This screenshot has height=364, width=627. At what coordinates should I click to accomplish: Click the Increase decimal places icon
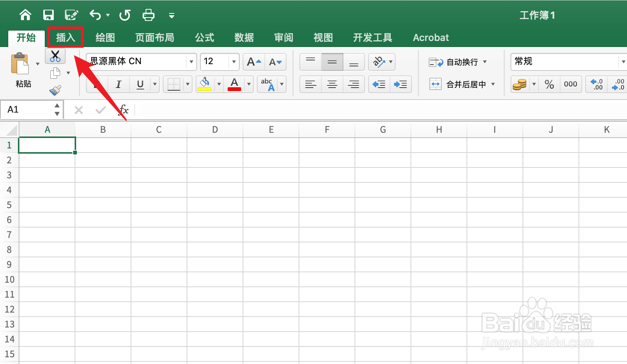tap(596, 84)
